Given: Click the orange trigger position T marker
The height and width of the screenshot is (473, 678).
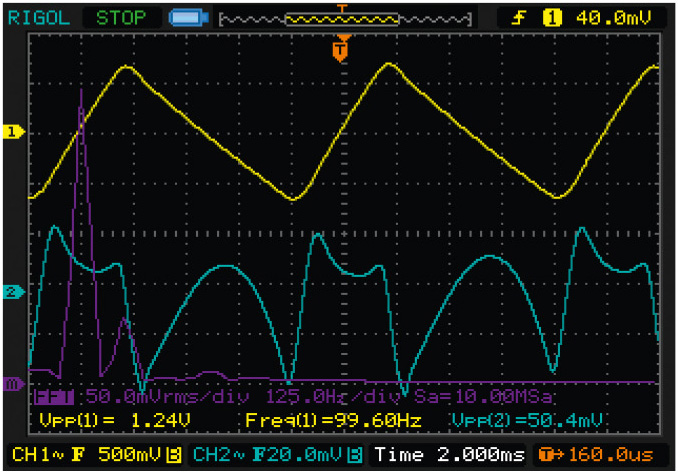Looking at the screenshot, I should click(x=341, y=47).
